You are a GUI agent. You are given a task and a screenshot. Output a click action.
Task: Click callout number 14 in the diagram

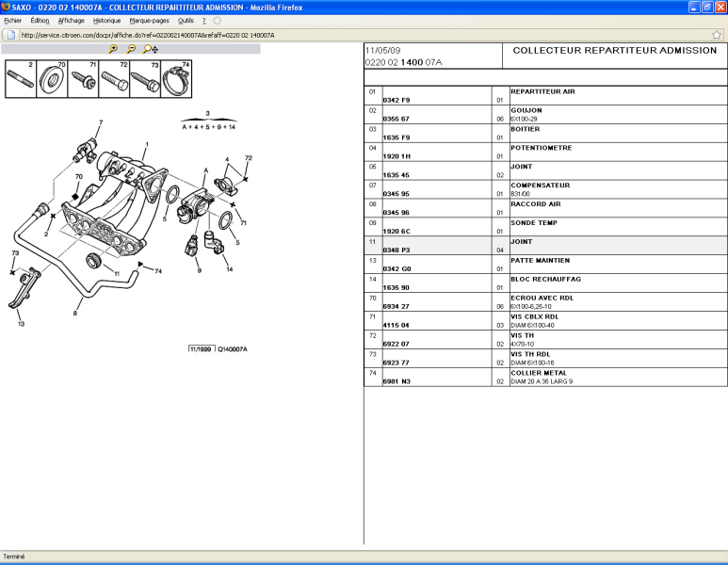pos(230,269)
